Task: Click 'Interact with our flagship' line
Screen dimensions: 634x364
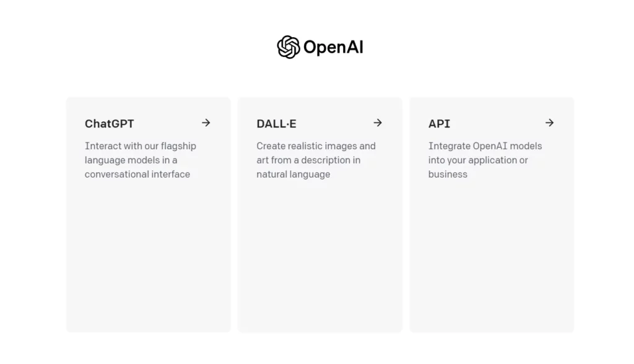Action: coord(141,146)
